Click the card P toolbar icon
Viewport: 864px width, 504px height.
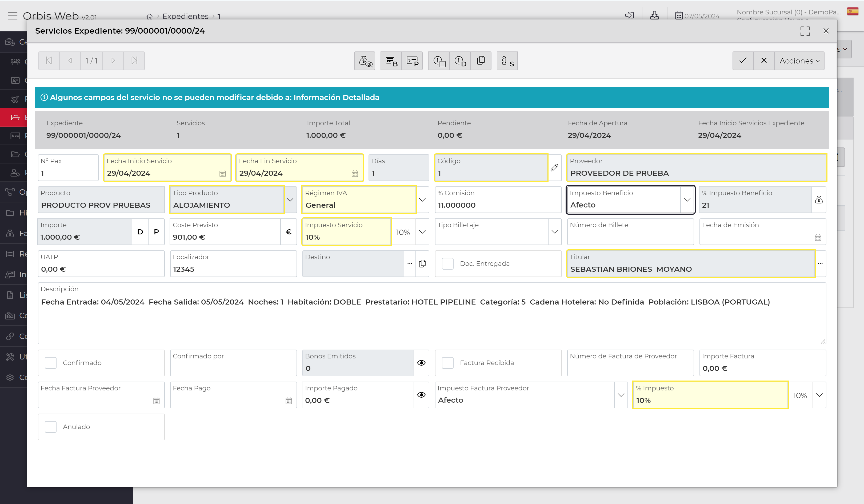pyautogui.click(x=412, y=61)
